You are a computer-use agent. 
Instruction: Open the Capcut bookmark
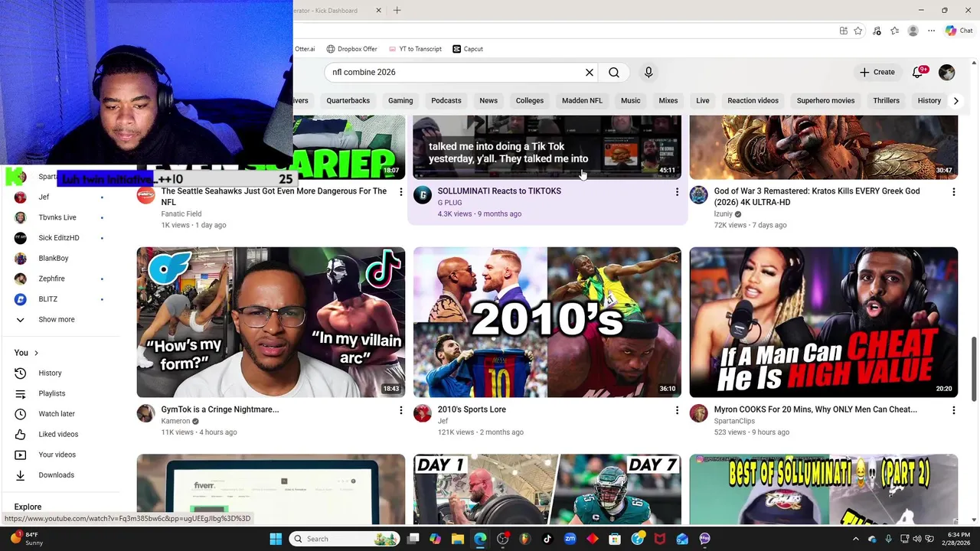click(468, 49)
